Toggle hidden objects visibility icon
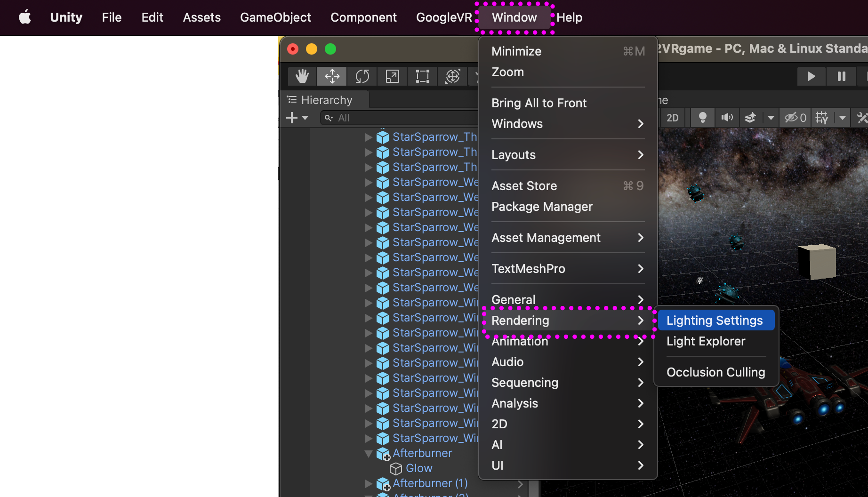Screen dimensions: 868x497 click(x=795, y=118)
